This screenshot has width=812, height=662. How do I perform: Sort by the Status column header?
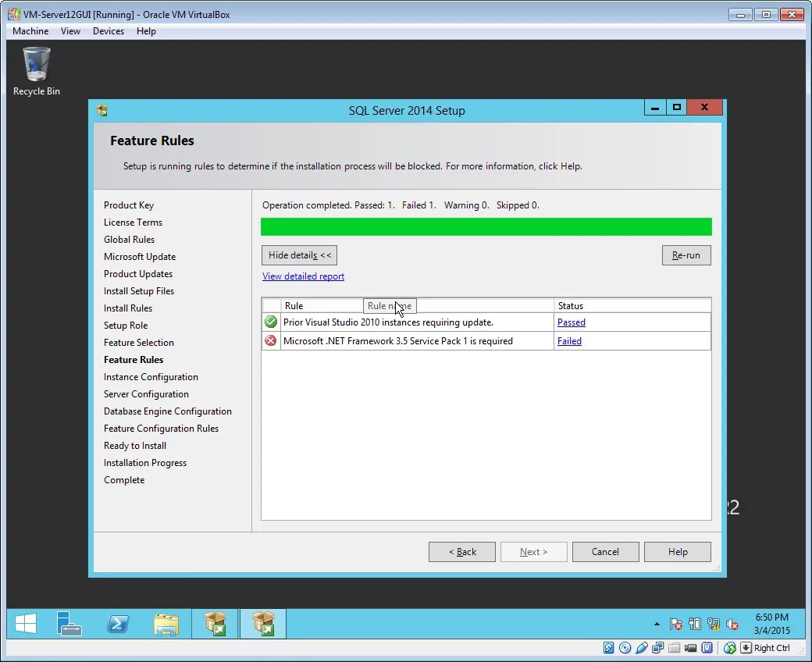pyautogui.click(x=632, y=306)
